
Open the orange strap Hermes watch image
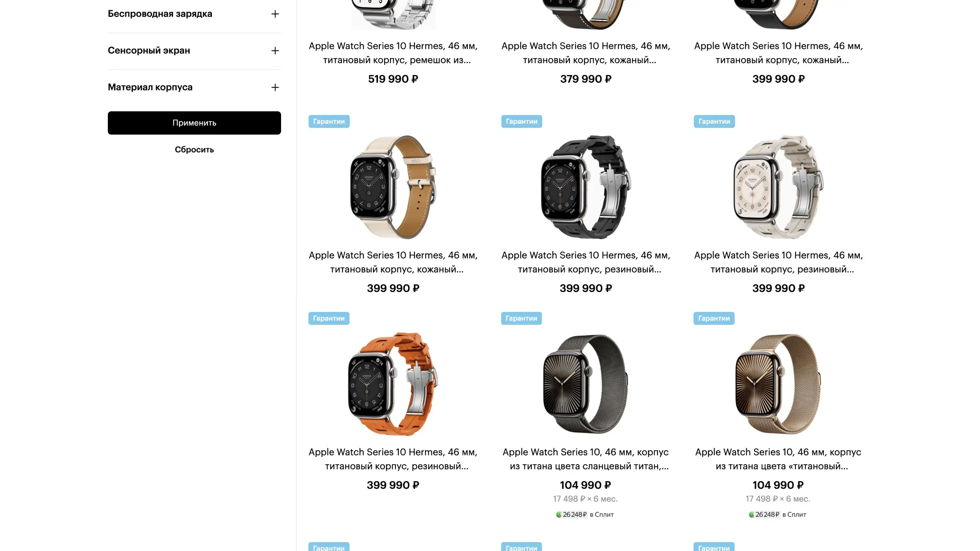click(x=393, y=384)
